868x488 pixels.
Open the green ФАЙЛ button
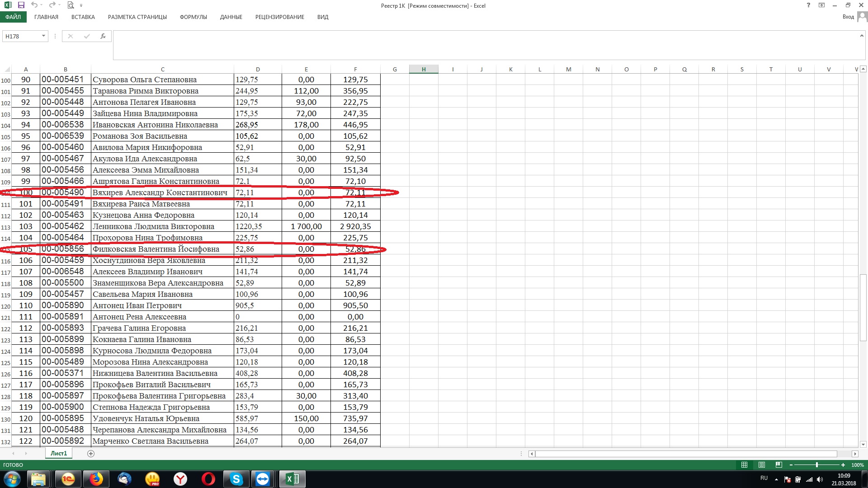click(13, 17)
